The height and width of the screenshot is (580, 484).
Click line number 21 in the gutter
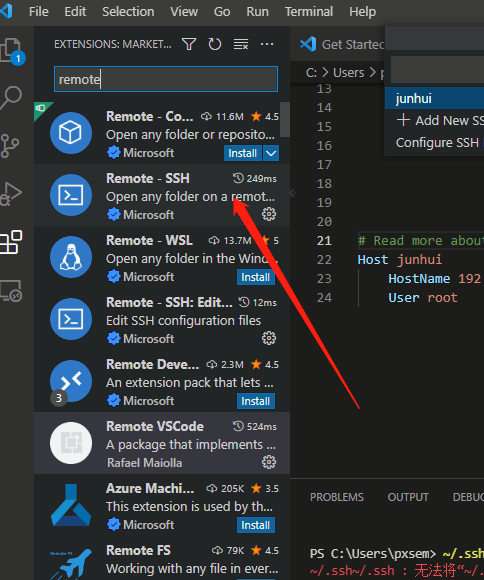324,241
